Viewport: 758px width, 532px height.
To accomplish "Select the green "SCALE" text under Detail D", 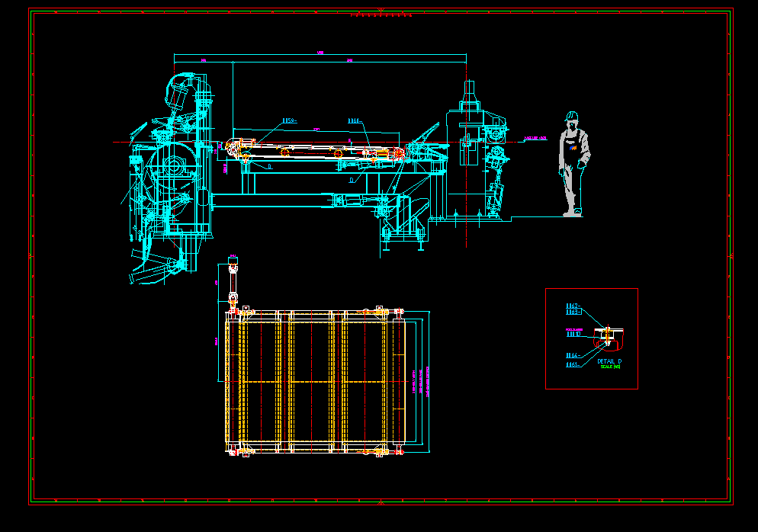I will pyautogui.click(x=610, y=367).
